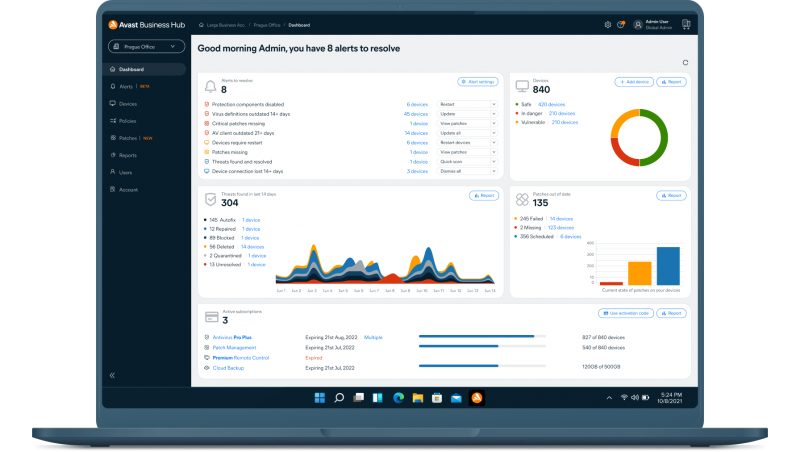Click the refresh icon above Devices card
The image size is (800, 452).
[x=685, y=62]
